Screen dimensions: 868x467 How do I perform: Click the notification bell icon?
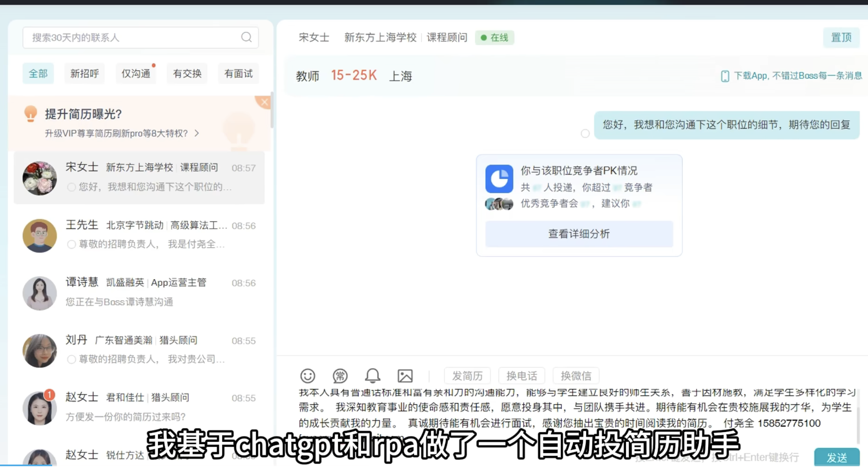pos(372,375)
